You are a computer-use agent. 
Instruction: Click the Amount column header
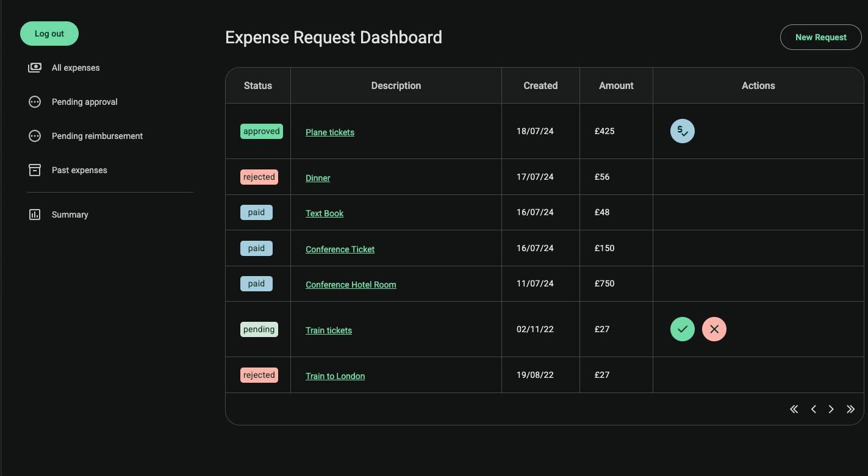point(616,85)
